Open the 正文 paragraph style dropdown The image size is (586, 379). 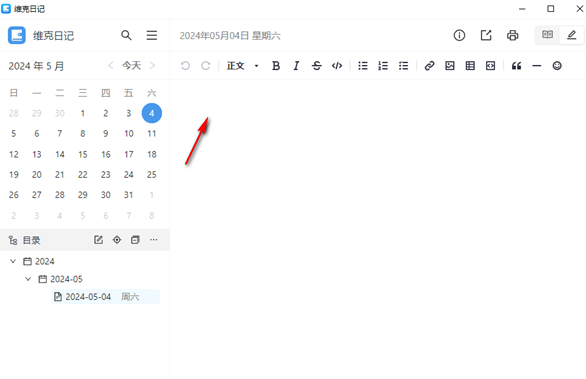(x=243, y=66)
